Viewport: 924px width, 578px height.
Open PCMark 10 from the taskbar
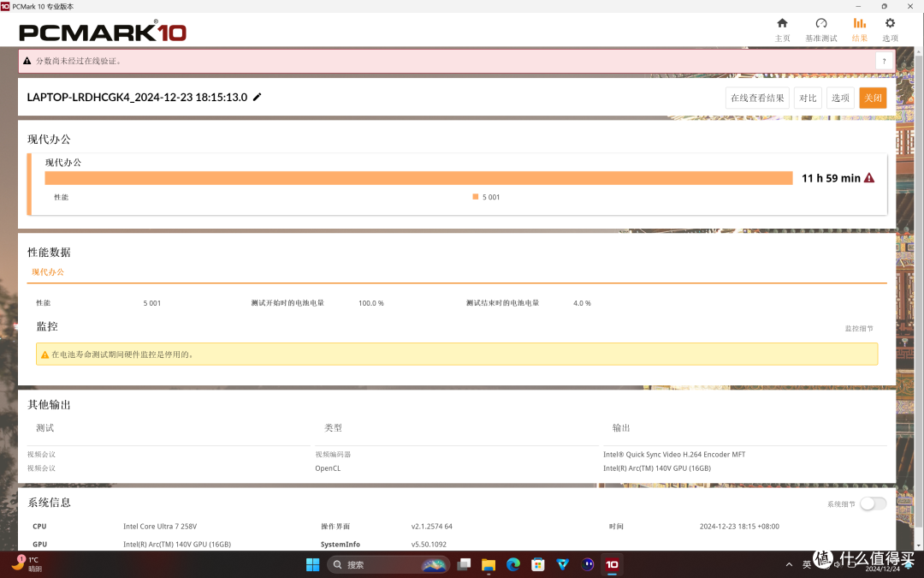tap(612, 564)
